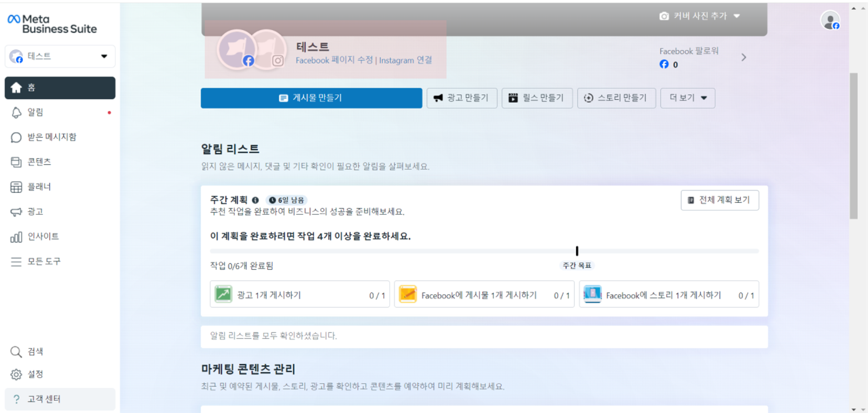Open 알림 notifications via bell icon
The height and width of the screenshot is (413, 868).
[16, 113]
